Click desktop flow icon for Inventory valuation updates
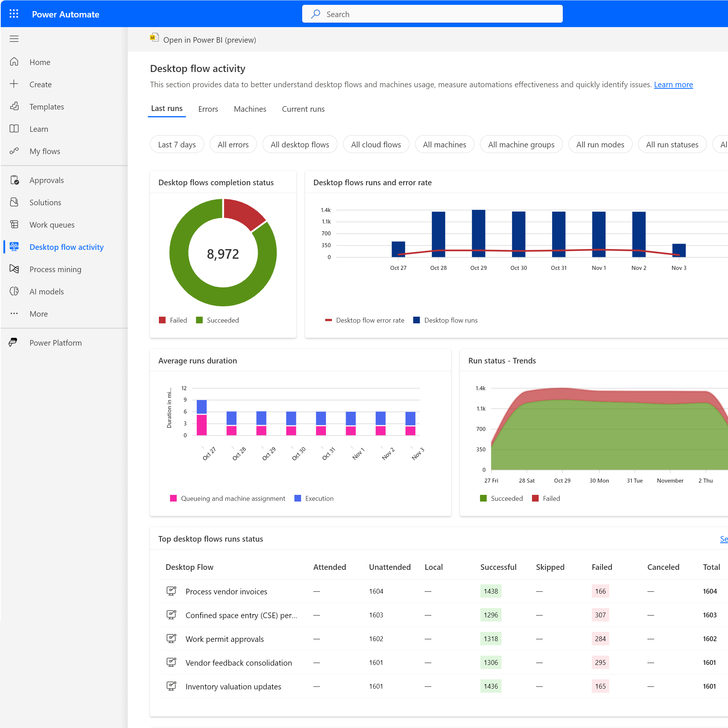This screenshot has height=728, width=728. point(172,685)
